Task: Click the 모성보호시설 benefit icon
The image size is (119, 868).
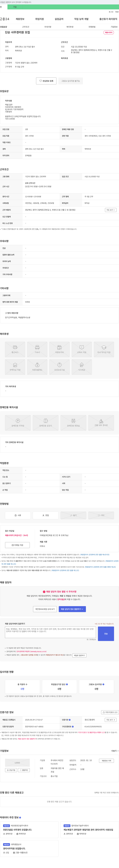Action: [59, 367]
